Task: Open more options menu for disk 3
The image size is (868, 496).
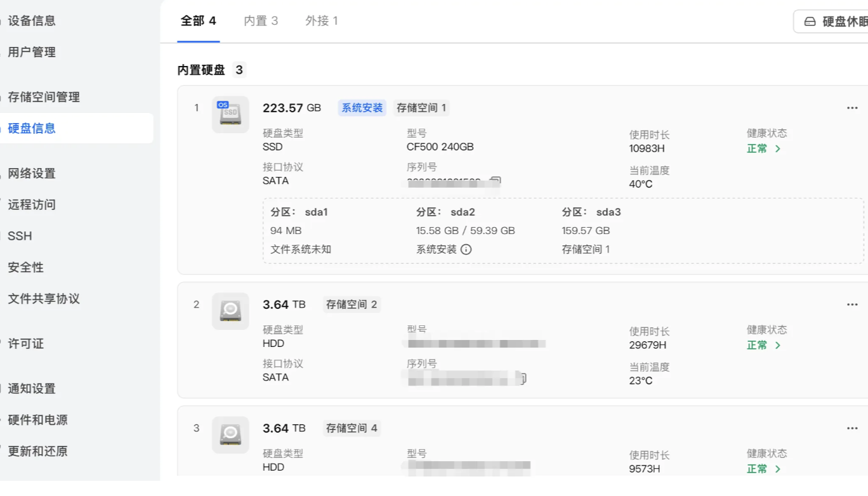Action: [x=852, y=428]
